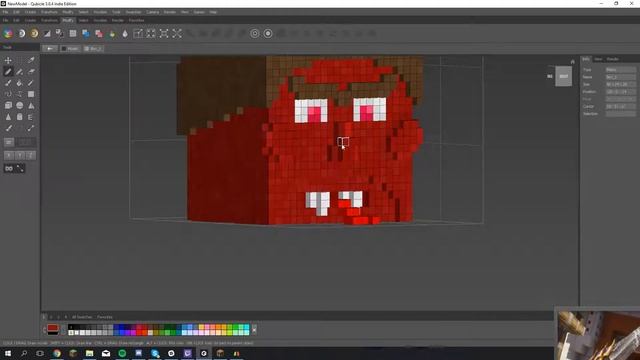The image size is (640, 360).
Task: Close the color palette with X button
Action: [x=254, y=330]
